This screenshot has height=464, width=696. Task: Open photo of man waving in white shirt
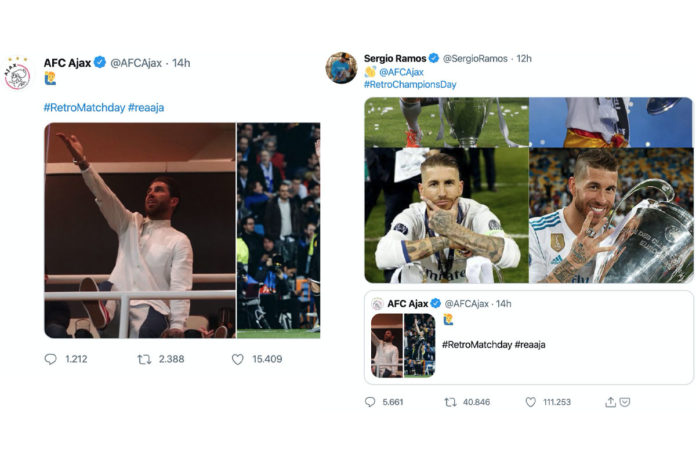[139, 230]
